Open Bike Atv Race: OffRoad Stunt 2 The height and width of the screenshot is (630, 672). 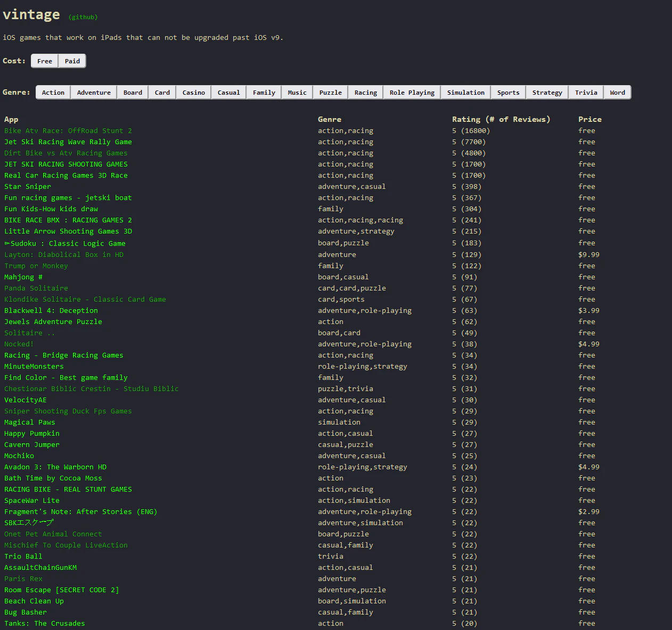68,131
